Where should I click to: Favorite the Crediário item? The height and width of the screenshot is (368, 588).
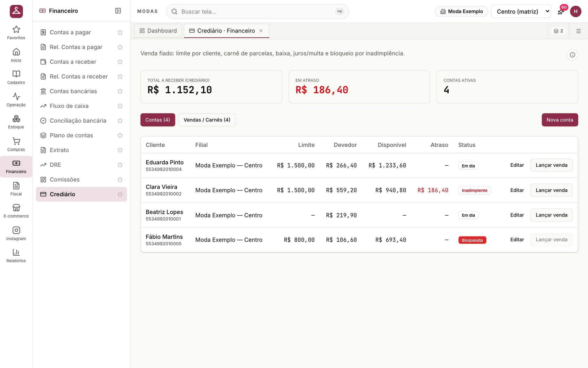pyautogui.click(x=120, y=194)
